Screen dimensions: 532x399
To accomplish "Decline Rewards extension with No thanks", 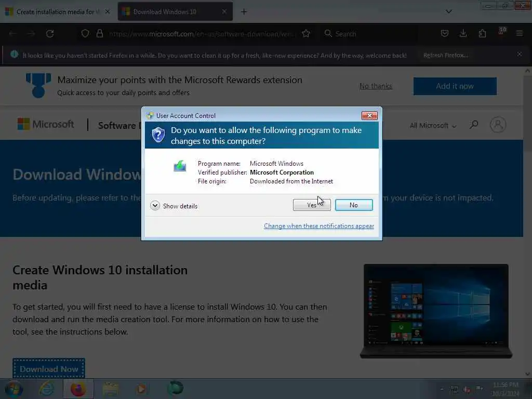I will (376, 86).
